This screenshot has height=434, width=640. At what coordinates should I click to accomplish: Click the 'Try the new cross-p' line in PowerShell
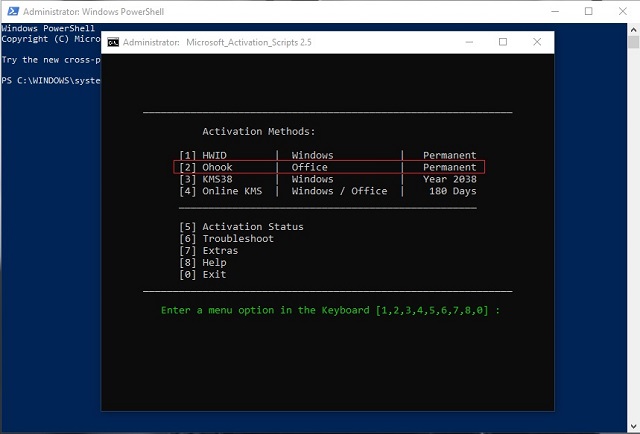[51, 60]
